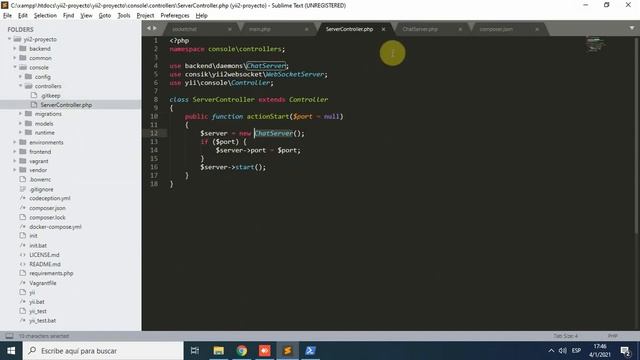Click the next tab arrow

pos(155,28)
